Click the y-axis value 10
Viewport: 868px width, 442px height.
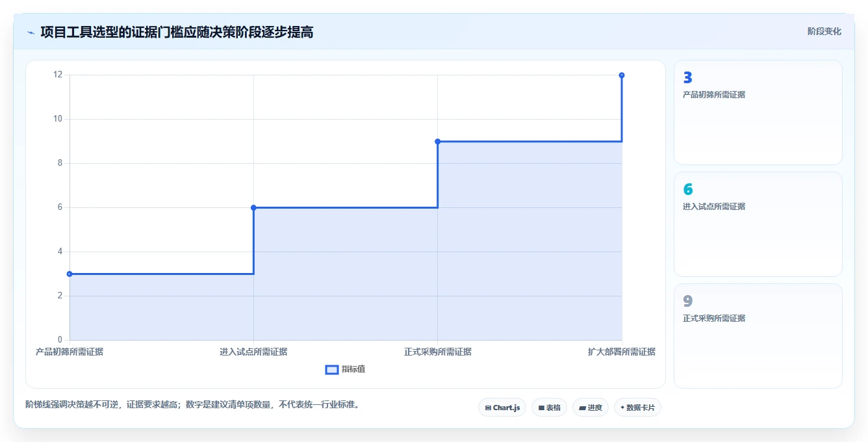tap(58, 119)
